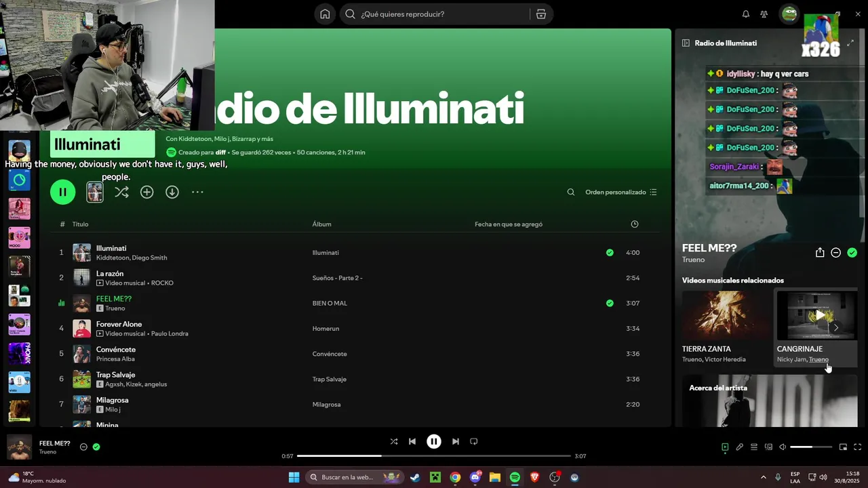
Task: Go to Spotify Home via house icon
Action: pos(325,14)
